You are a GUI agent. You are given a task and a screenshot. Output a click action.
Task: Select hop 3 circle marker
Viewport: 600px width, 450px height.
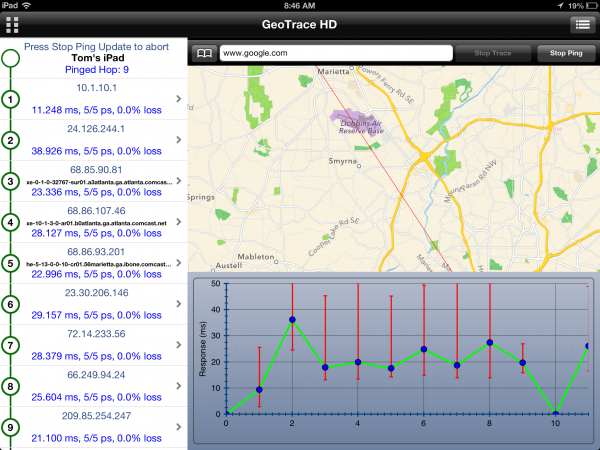pos(10,181)
